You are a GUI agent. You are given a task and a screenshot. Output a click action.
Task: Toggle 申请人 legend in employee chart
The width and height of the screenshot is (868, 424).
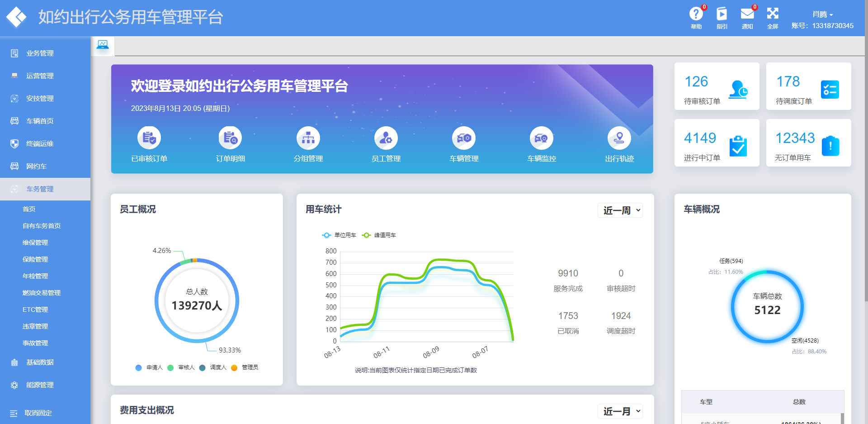[149, 367]
